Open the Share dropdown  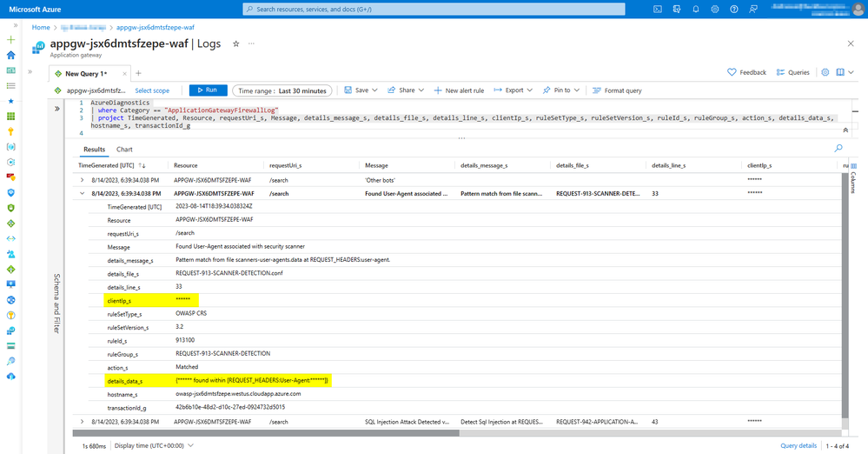coord(406,90)
